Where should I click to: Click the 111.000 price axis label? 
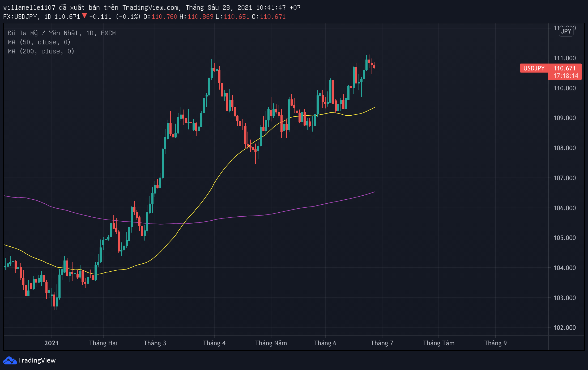point(565,58)
